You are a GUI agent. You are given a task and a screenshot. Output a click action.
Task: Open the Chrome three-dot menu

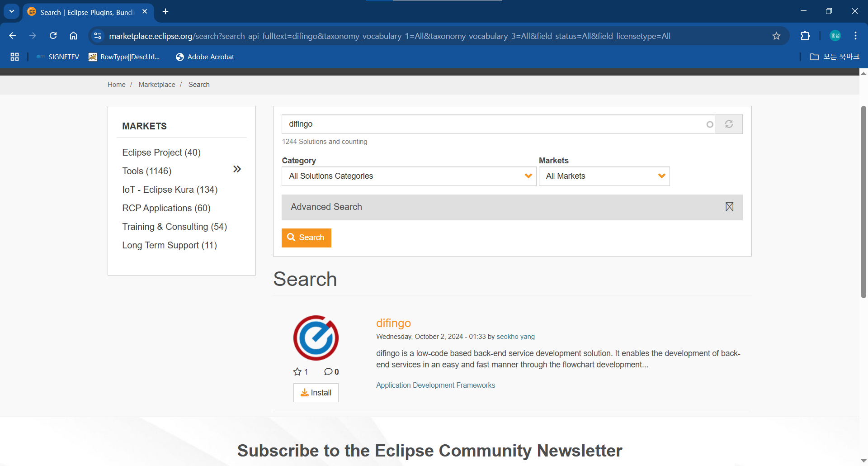[x=855, y=36]
